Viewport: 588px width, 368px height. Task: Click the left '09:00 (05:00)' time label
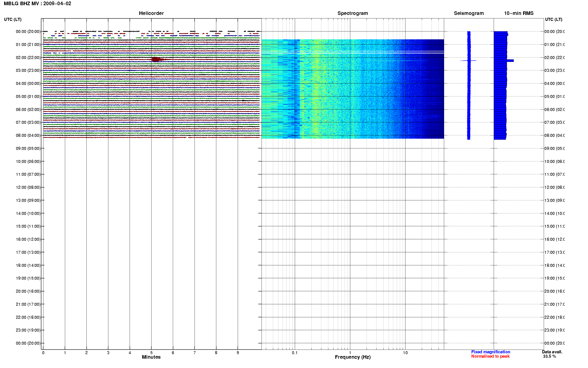pos(28,148)
